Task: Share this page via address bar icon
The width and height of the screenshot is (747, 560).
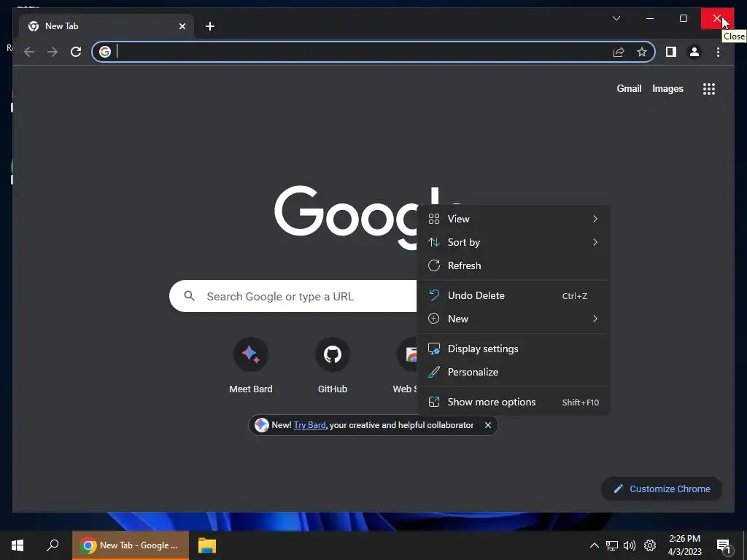Action: coord(619,52)
